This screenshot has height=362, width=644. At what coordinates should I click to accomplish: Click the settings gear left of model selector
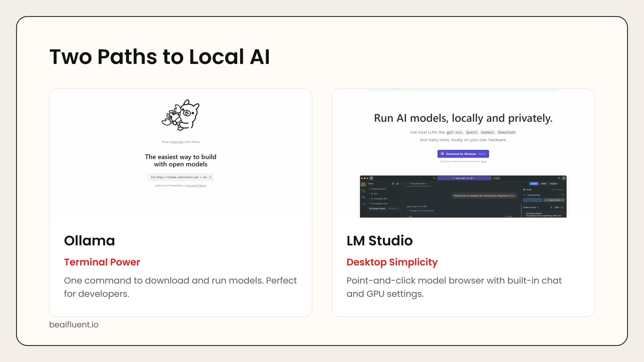[x=434, y=178]
